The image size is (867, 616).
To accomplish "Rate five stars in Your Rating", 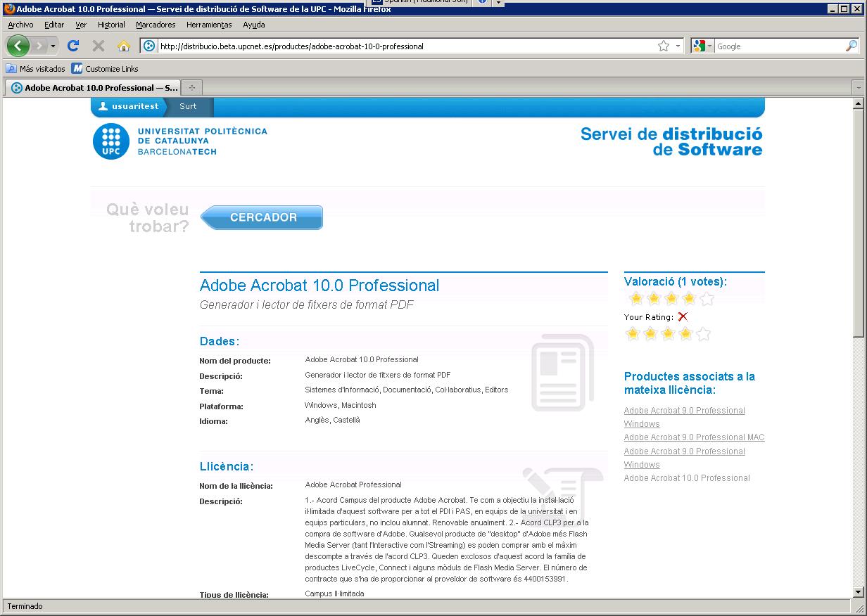I will (703, 334).
